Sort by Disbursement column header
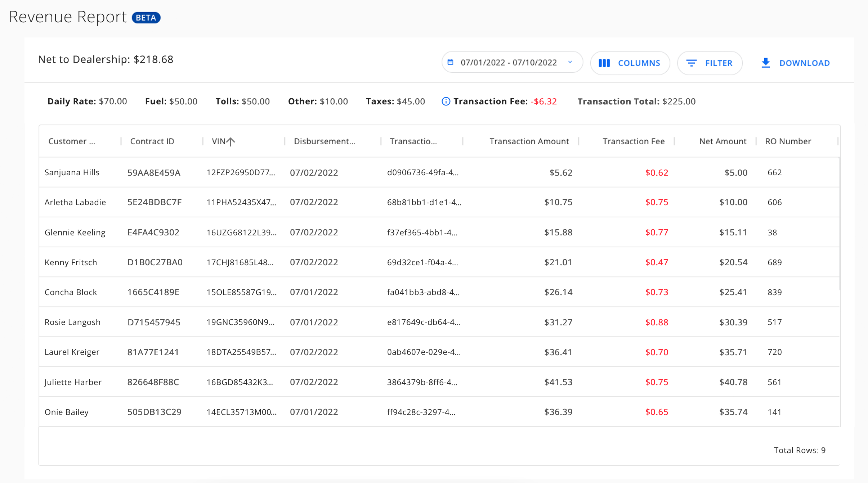Viewport: 868px width, 483px height. (325, 141)
